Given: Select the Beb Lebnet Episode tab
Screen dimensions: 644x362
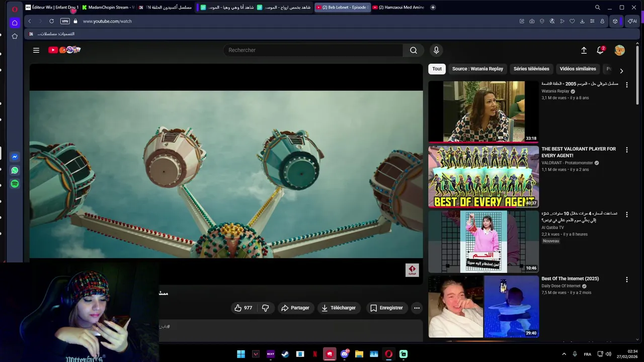Looking at the screenshot, I should click(x=343, y=8).
